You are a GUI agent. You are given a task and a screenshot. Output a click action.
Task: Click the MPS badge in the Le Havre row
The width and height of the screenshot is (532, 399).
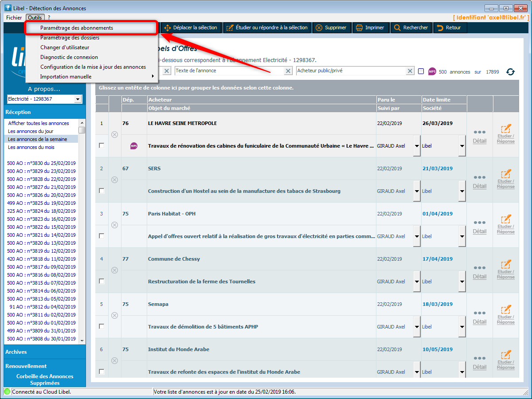pyautogui.click(x=134, y=146)
